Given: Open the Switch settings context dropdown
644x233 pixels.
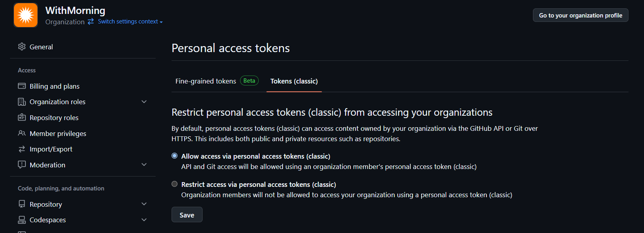Looking at the screenshot, I should click(130, 21).
